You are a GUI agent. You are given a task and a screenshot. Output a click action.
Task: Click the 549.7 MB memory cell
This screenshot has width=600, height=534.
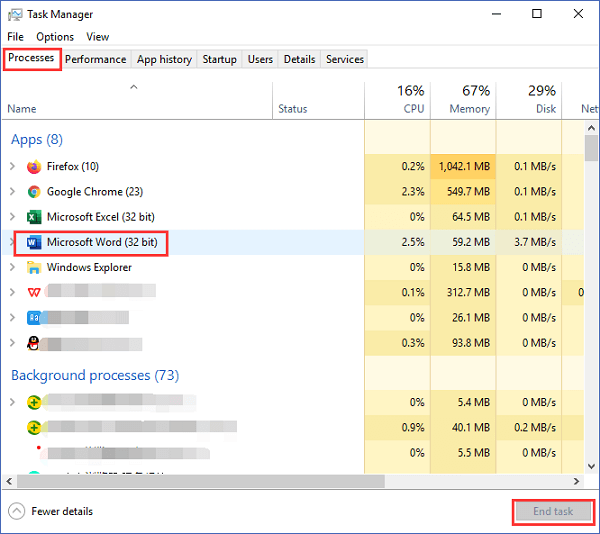point(463,192)
